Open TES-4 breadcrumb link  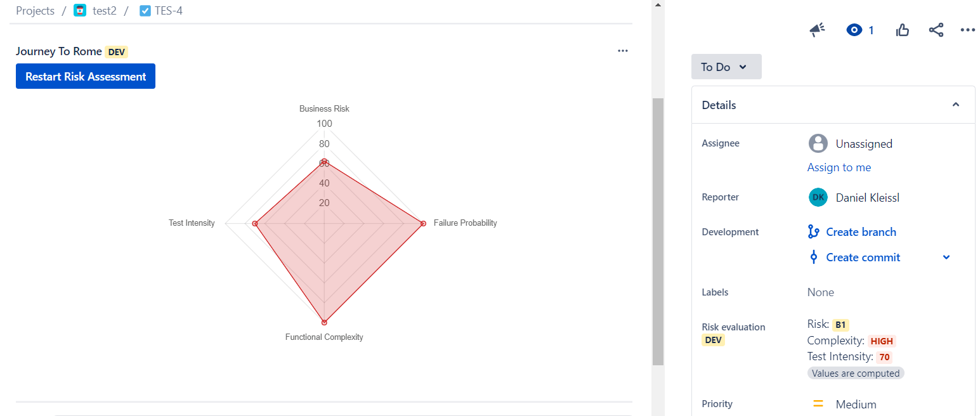(169, 11)
